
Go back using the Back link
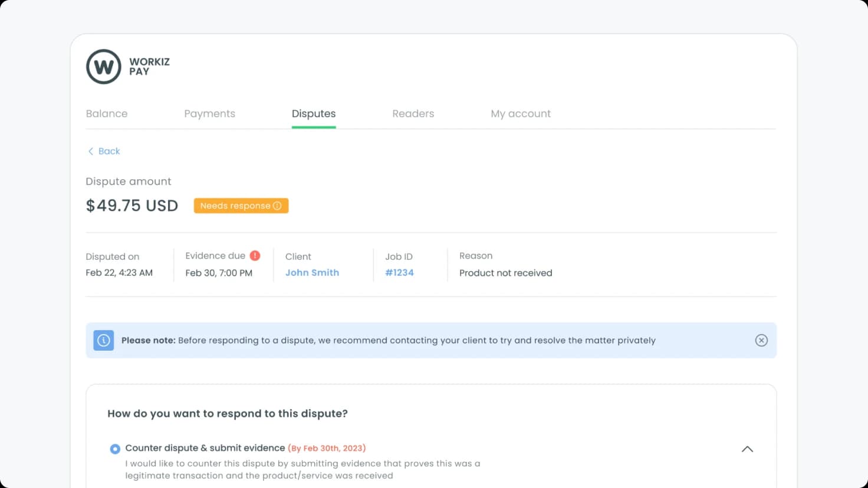pos(104,151)
